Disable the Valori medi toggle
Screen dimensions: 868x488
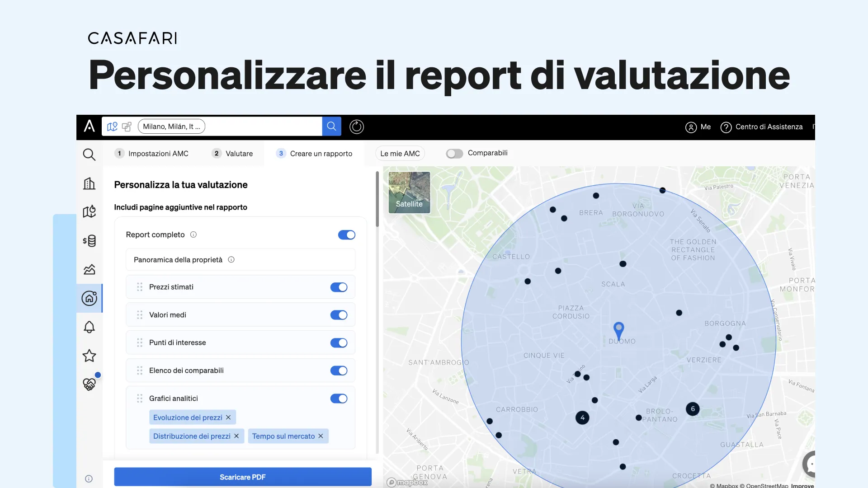[339, 315]
